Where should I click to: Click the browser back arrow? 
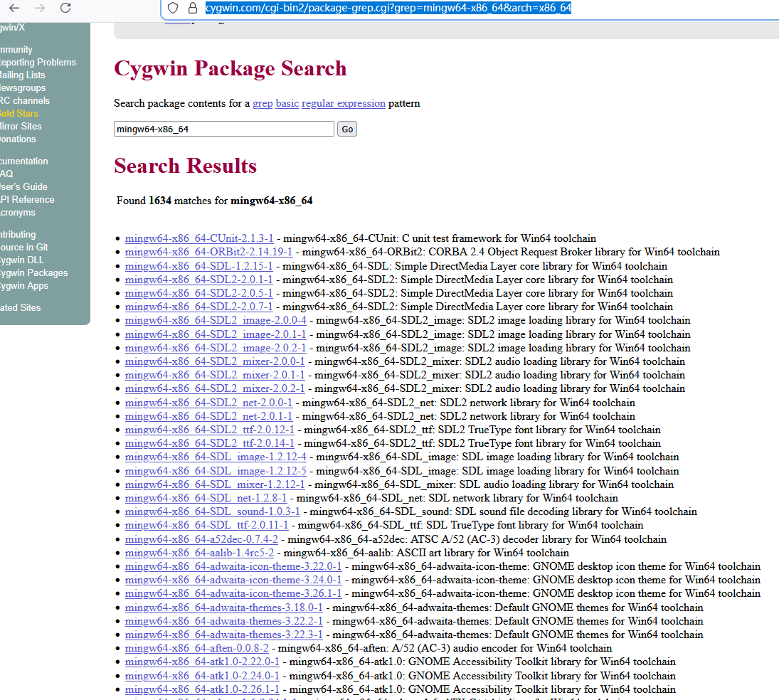tap(14, 8)
